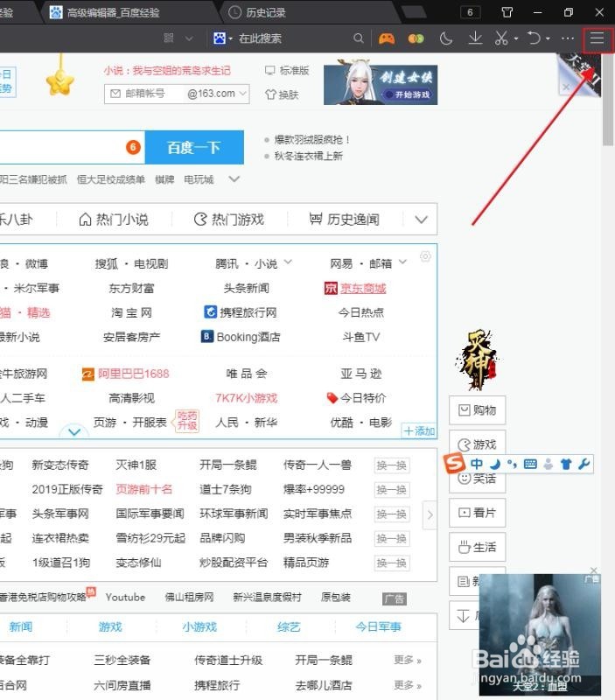Click the search magnifier in toolbar
This screenshot has width=615, height=700.
click(x=358, y=38)
